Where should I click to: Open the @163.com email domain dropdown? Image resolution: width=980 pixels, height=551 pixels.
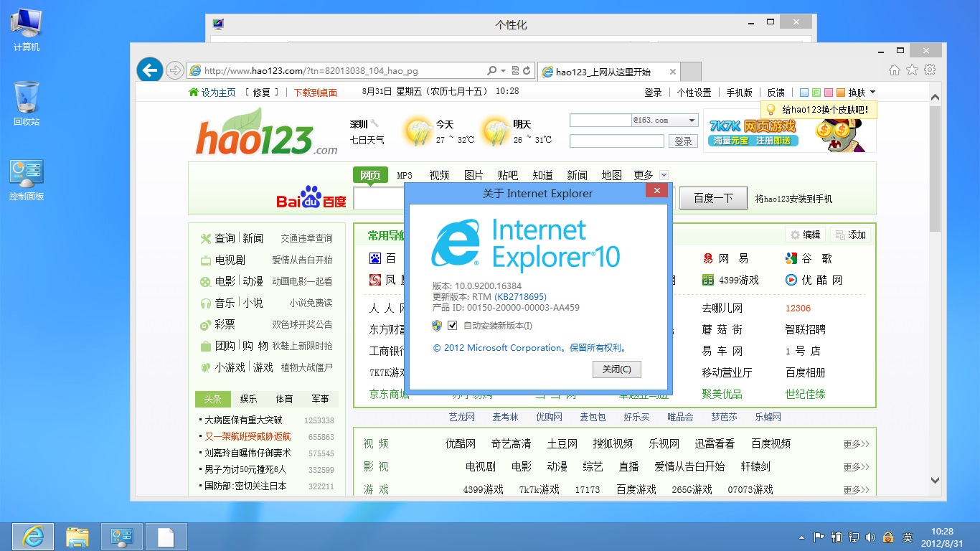(692, 121)
